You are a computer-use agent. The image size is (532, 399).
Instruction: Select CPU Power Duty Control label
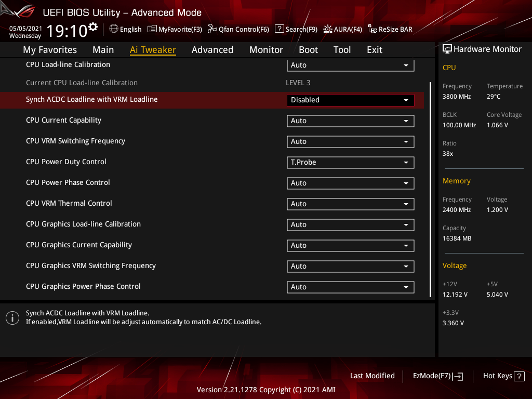[x=66, y=162]
